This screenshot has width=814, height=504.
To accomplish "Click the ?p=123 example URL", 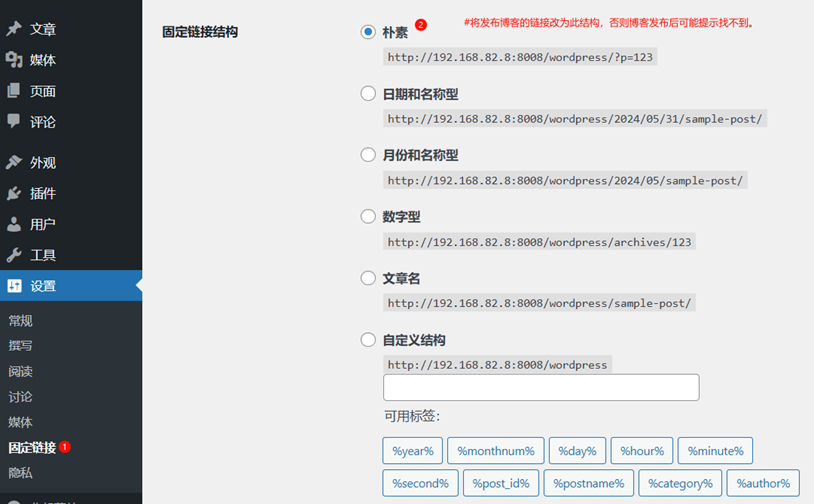I will [520, 57].
